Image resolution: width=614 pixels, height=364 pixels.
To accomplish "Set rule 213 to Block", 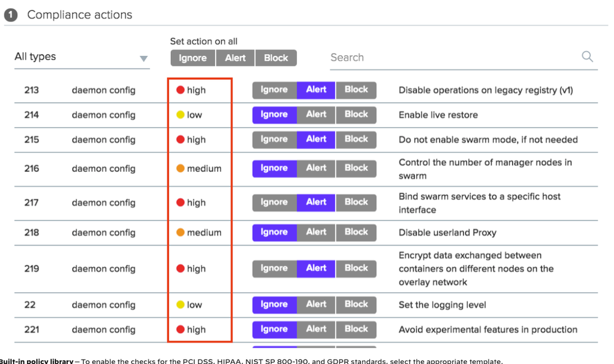I will [x=356, y=90].
